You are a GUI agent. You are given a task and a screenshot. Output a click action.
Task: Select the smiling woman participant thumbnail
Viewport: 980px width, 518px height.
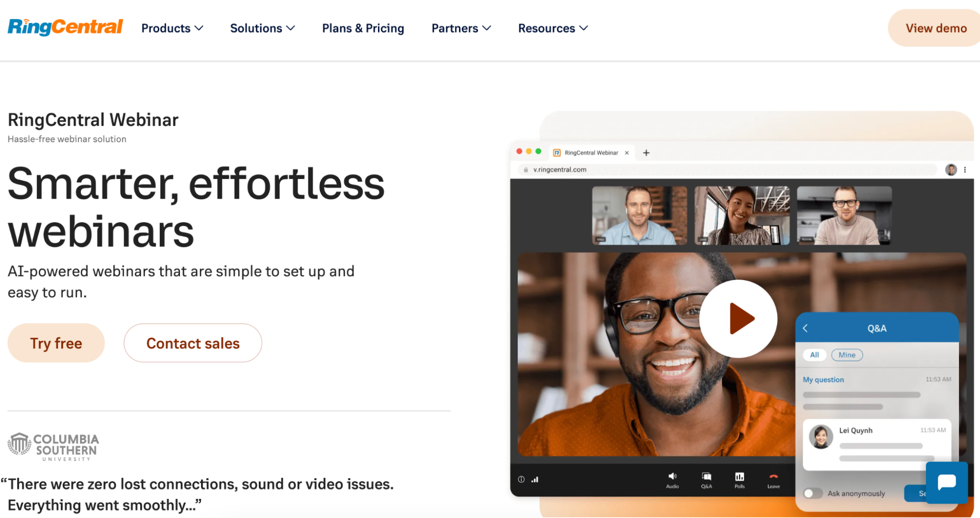point(742,215)
